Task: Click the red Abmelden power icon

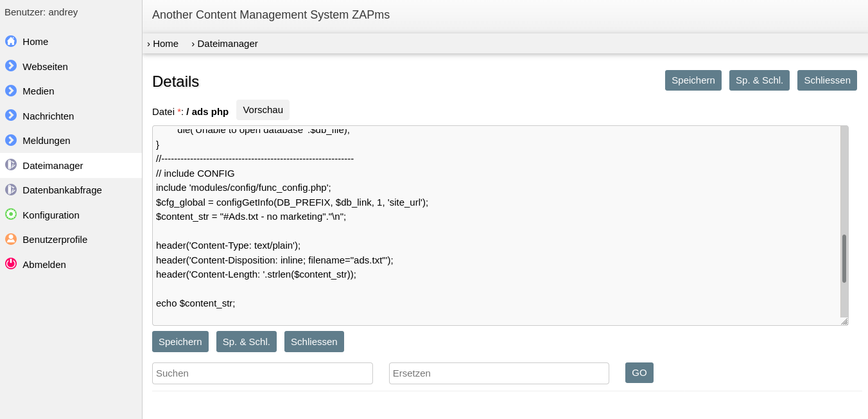Action: [11, 263]
